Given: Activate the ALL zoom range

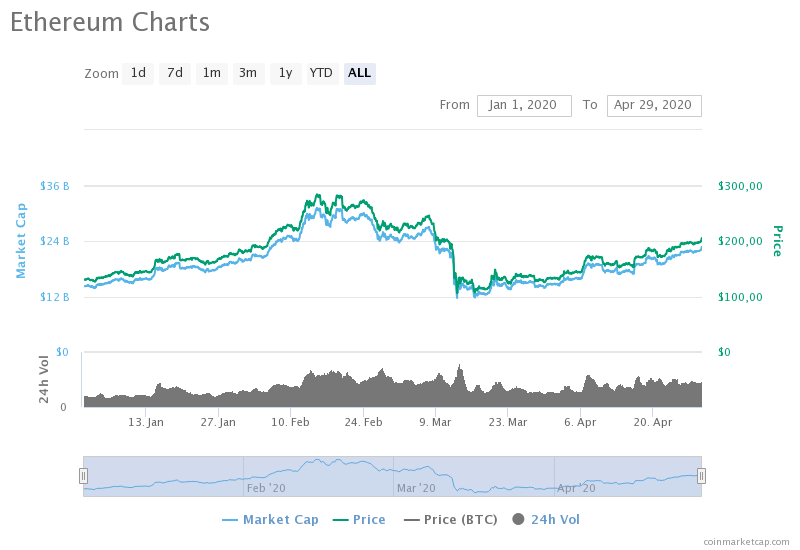Looking at the screenshot, I should point(360,73).
